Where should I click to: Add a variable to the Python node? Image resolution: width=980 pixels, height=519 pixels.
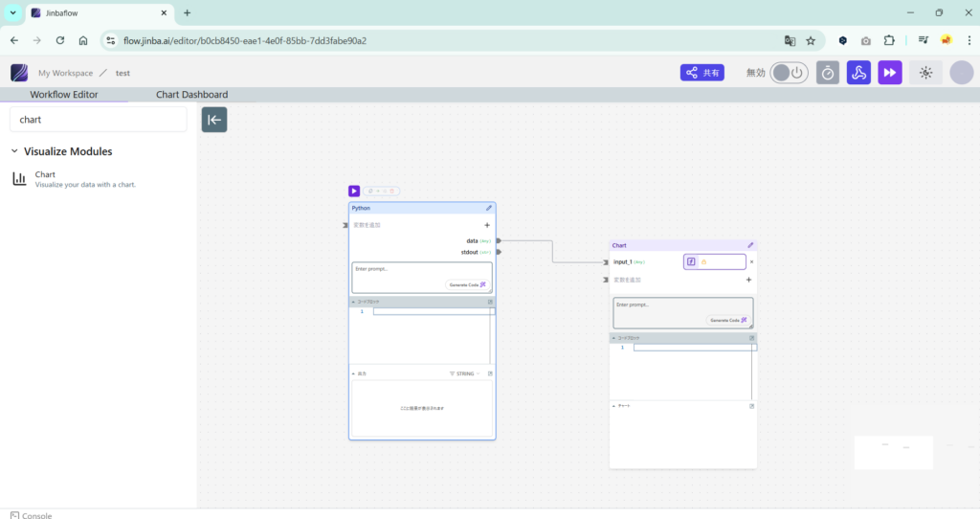486,225
